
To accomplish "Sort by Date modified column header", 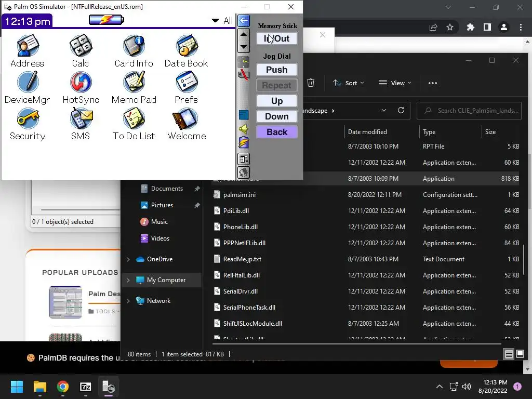I will [367, 131].
